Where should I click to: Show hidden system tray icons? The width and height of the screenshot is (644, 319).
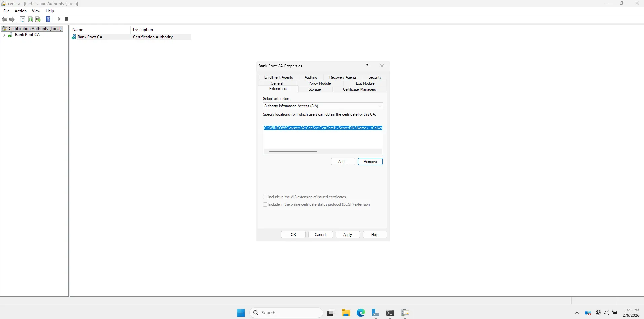(577, 313)
